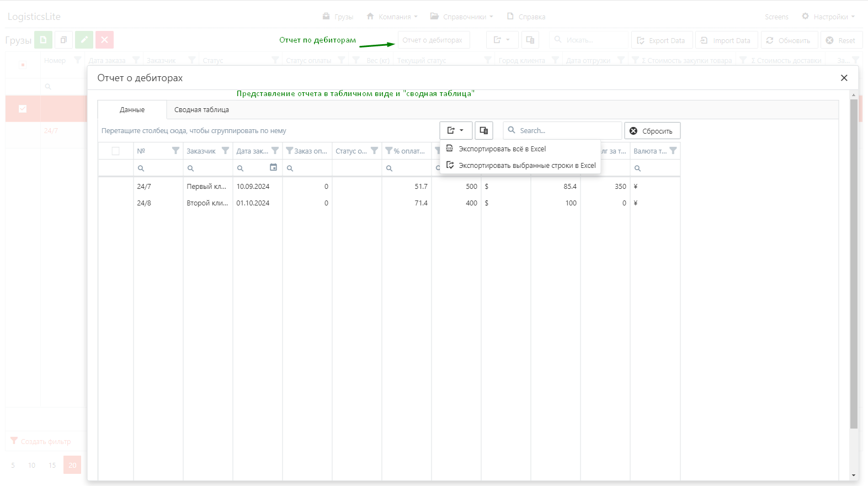Uncheck the selected row in background Грузы grid
Screen dimensions: 868x486
pos(23,109)
